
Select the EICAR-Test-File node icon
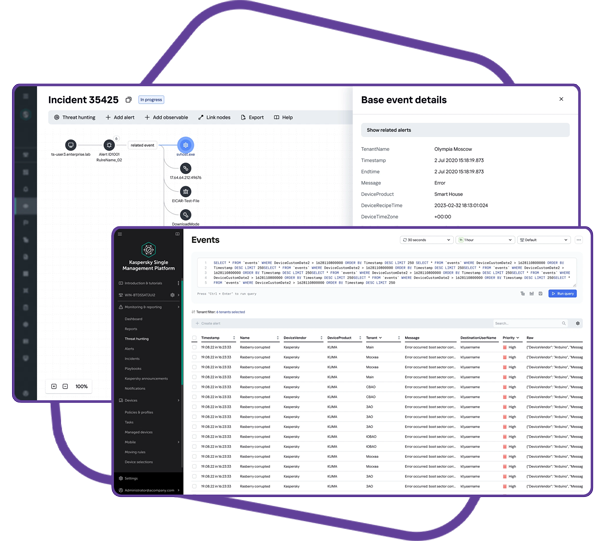coord(185,191)
